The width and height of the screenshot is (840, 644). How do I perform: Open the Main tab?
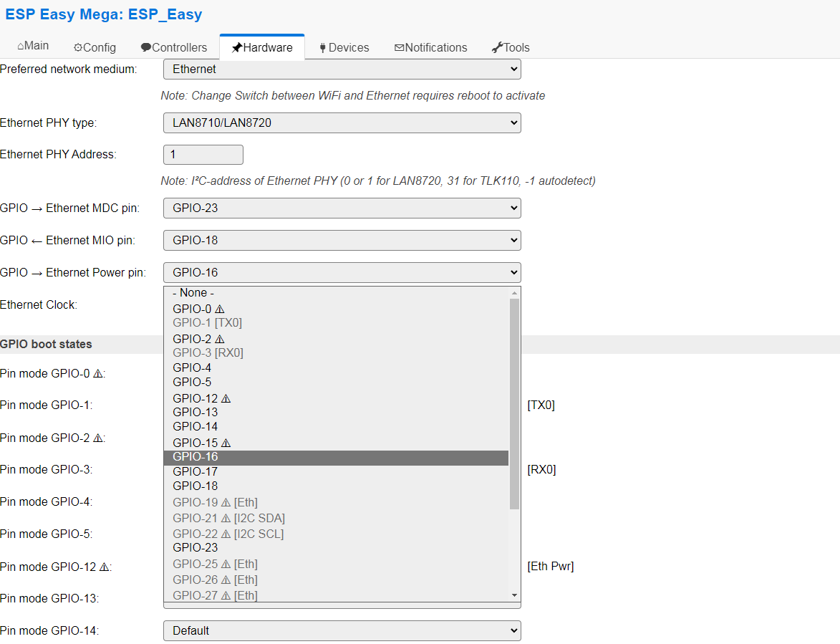[33, 46]
